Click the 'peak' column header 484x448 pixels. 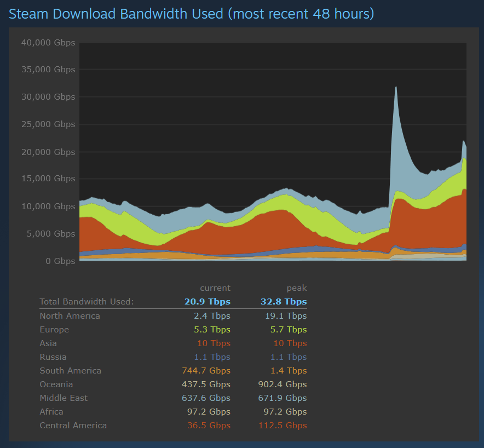[x=297, y=289]
